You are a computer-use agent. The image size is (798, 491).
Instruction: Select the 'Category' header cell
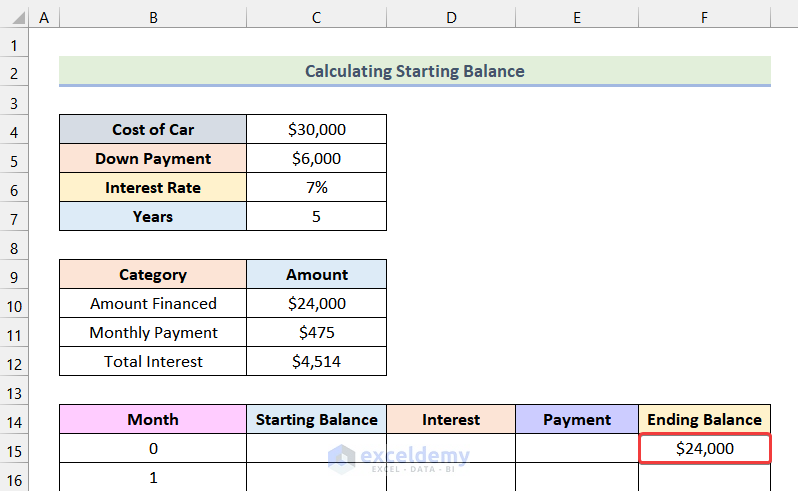click(x=153, y=274)
